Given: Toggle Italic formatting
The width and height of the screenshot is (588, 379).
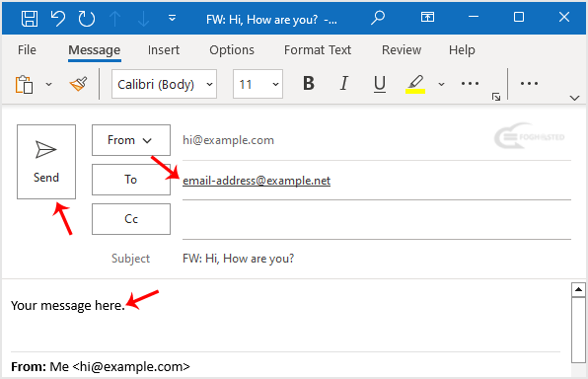Looking at the screenshot, I should coord(344,83).
